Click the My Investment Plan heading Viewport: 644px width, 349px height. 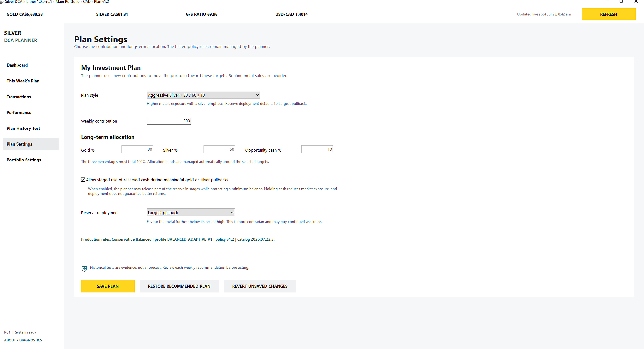point(111,68)
